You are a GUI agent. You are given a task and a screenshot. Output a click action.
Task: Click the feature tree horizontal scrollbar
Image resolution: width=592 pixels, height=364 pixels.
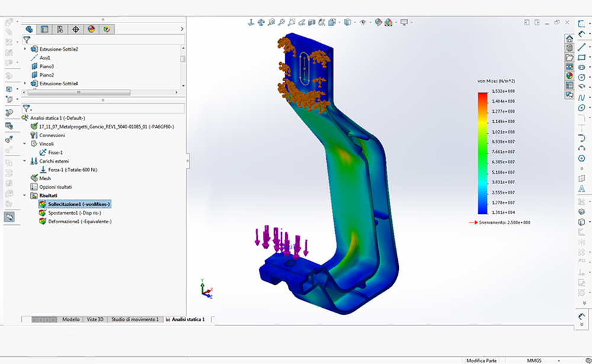(x=79, y=92)
